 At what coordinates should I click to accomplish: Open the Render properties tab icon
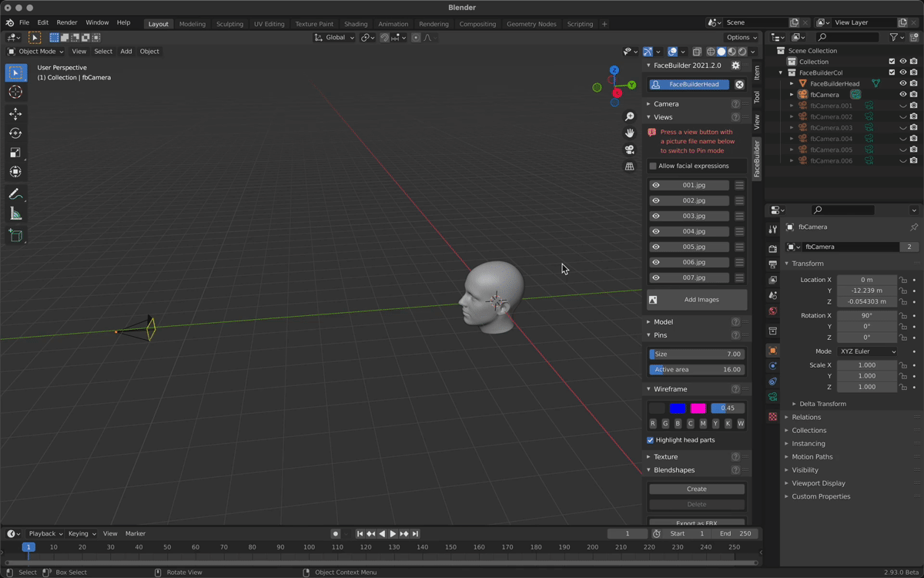tap(773, 248)
